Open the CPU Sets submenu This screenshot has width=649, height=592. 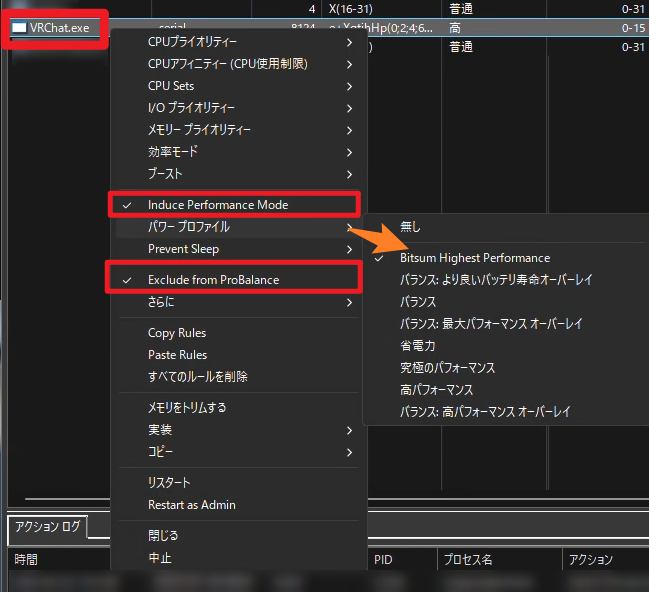tap(239, 86)
